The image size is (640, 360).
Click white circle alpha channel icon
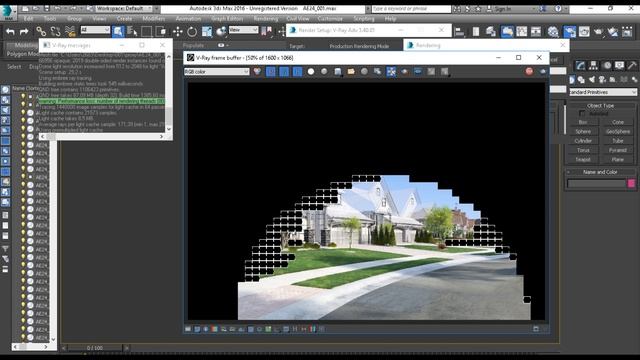pos(311,72)
